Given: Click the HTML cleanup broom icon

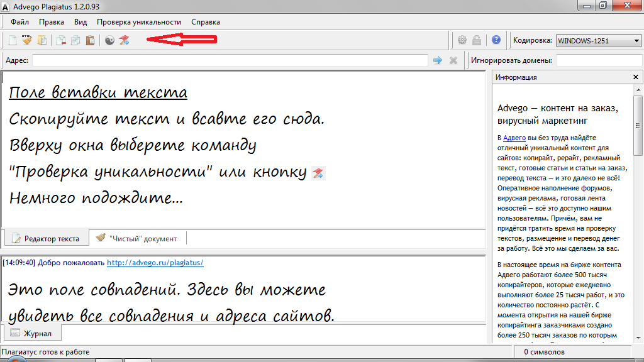Looking at the screenshot, I should click(x=27, y=40).
